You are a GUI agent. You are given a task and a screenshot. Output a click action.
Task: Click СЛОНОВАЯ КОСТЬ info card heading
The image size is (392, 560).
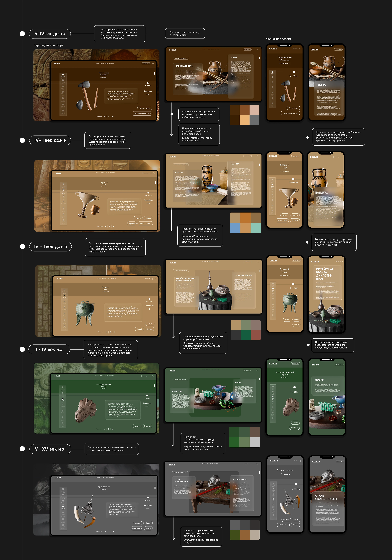[184, 66]
